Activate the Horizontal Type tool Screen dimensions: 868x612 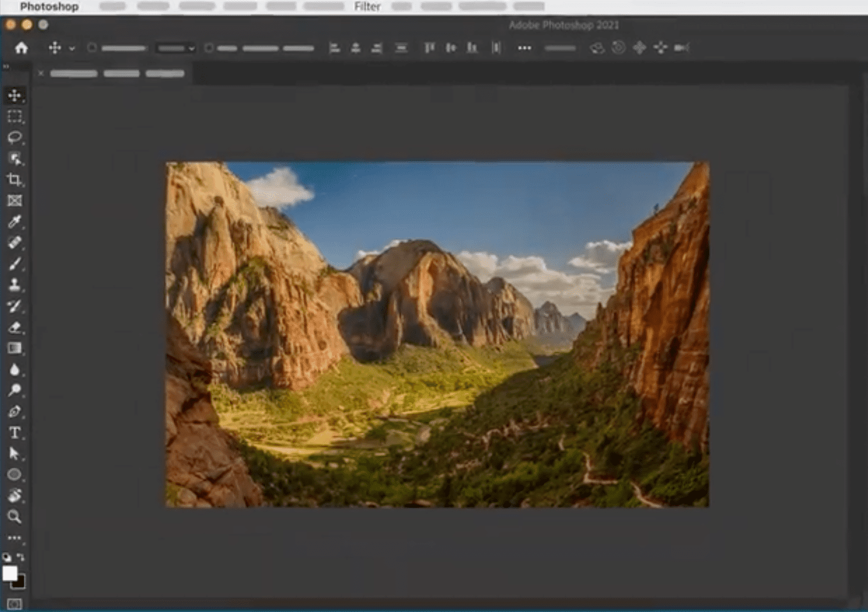tap(14, 433)
